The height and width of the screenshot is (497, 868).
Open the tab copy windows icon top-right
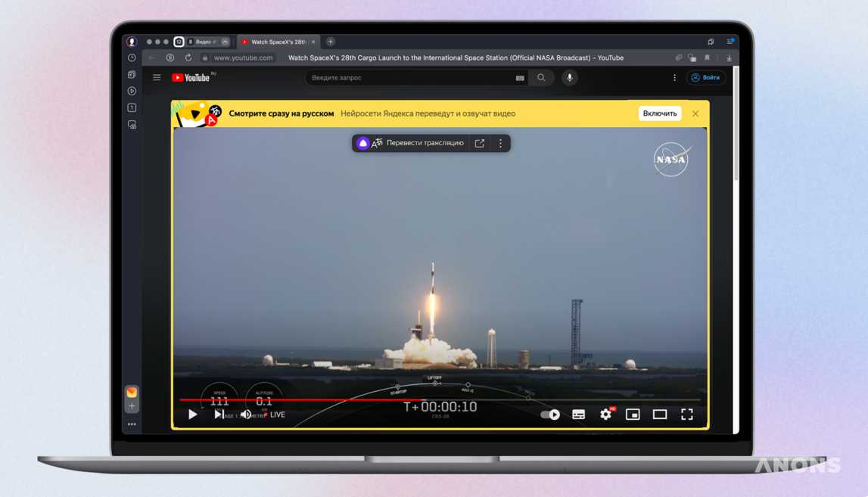pos(711,42)
